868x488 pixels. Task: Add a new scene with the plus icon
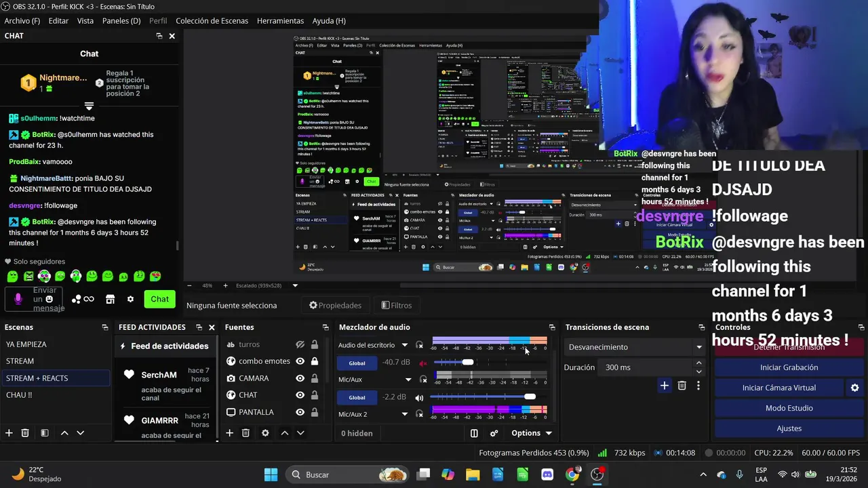click(9, 433)
